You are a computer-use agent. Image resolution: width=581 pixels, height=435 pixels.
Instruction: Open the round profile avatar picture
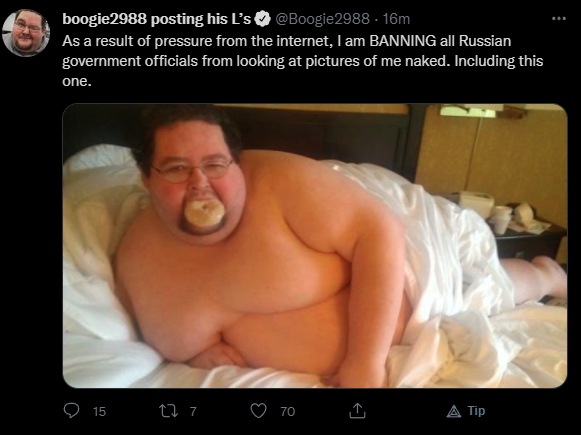(26, 33)
